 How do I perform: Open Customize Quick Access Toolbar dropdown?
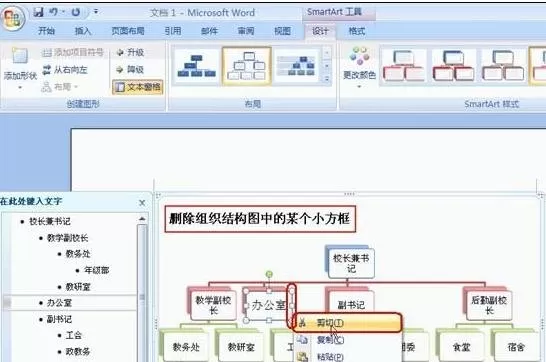[96, 12]
